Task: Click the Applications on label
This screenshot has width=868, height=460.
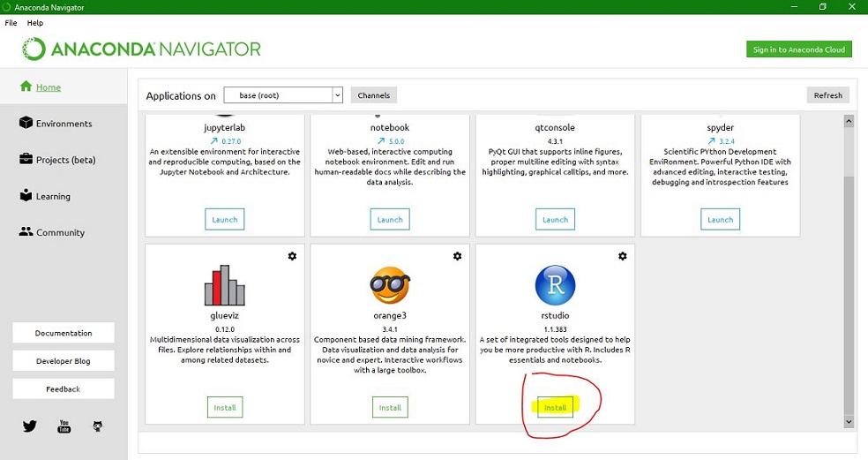Action: pyautogui.click(x=181, y=96)
